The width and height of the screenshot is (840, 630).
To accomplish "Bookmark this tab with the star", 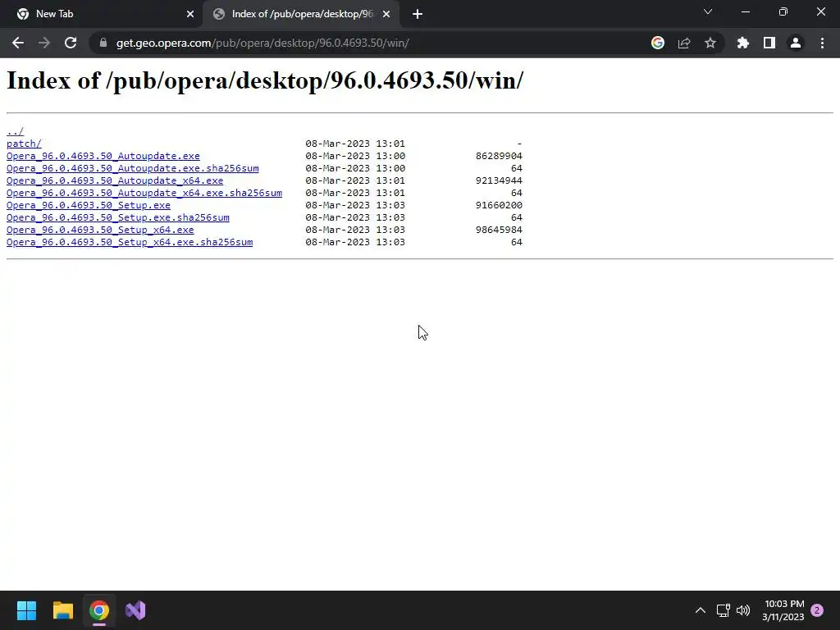I will coord(710,43).
